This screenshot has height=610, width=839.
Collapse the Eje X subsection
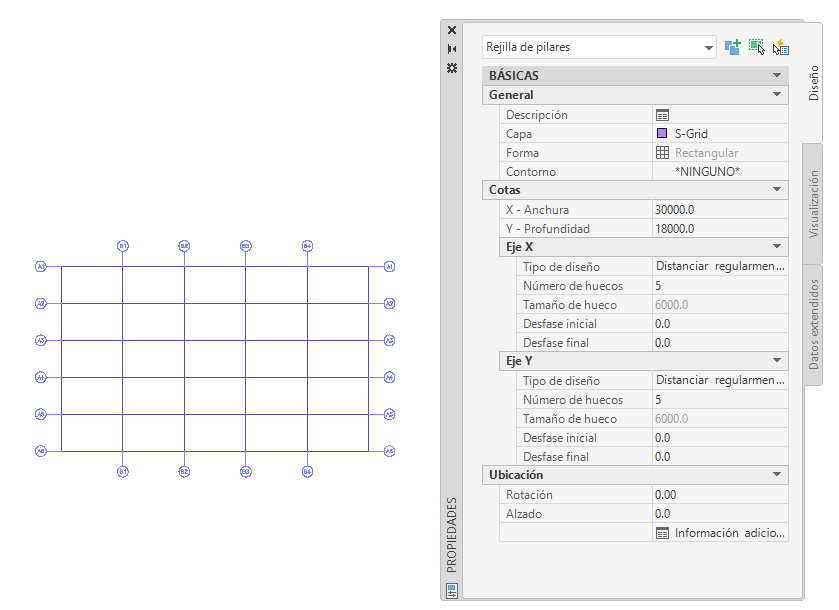(777, 247)
